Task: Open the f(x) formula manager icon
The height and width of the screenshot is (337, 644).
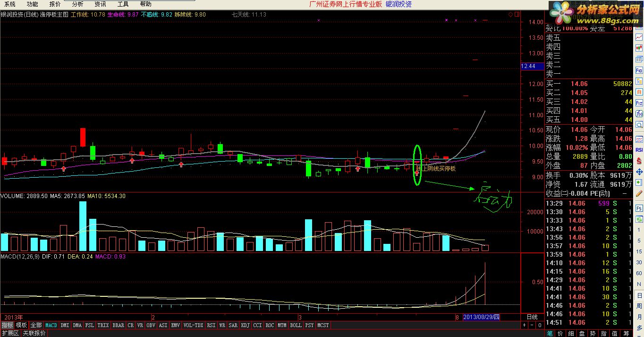Action: (639, 114)
